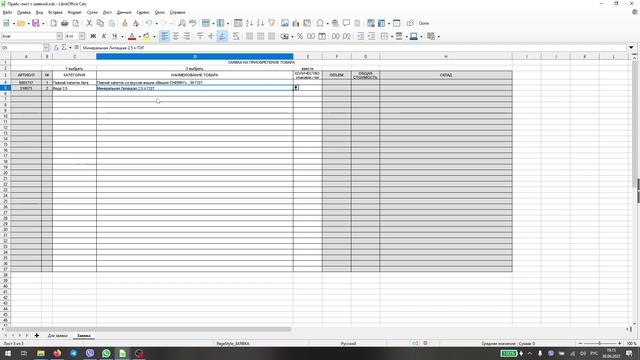Click the Insert Special Character icon
The width and height of the screenshot is (640, 360).
pyautogui.click(x=320, y=23)
